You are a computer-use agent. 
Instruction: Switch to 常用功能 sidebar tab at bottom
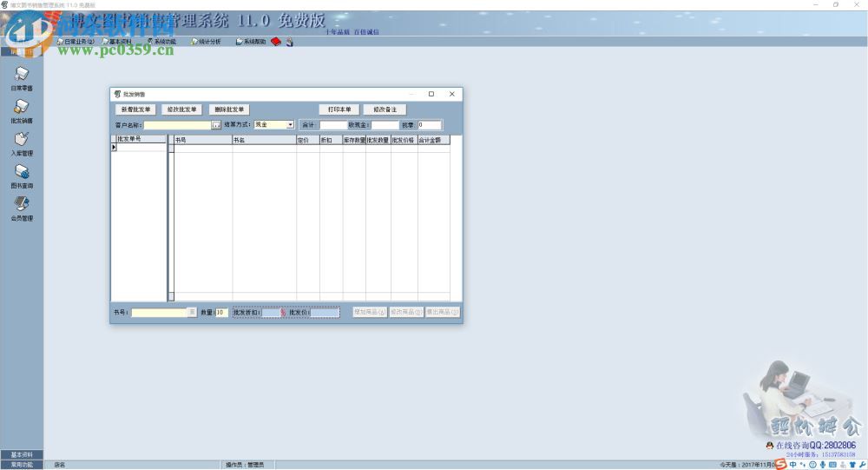22,465
